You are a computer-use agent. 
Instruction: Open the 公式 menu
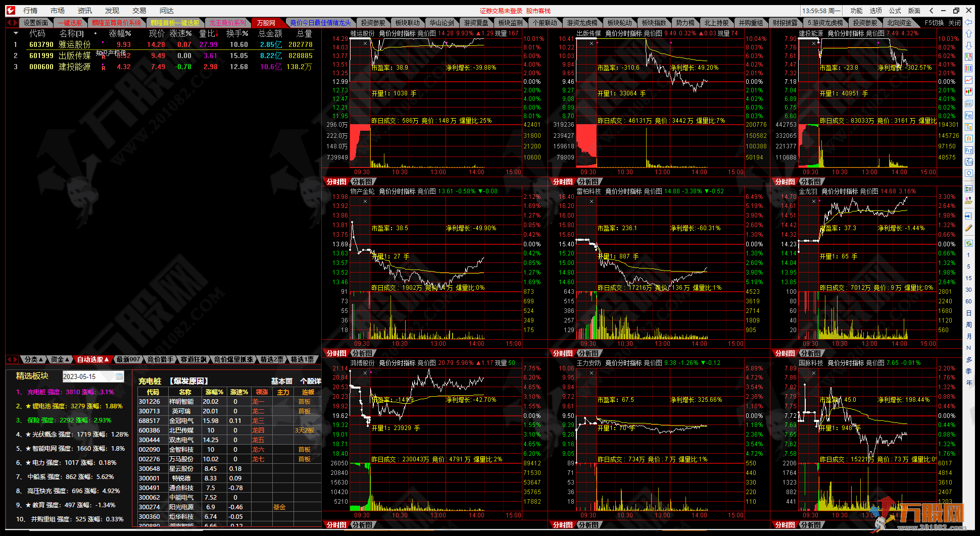click(895, 11)
